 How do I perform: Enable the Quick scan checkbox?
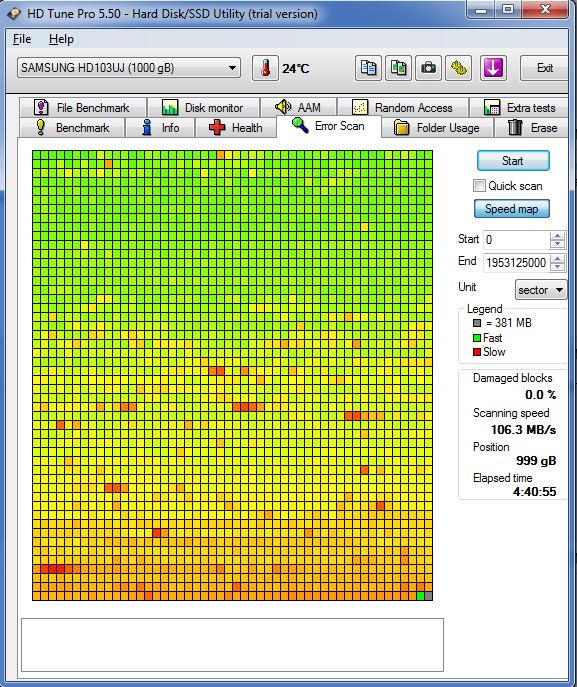click(479, 186)
